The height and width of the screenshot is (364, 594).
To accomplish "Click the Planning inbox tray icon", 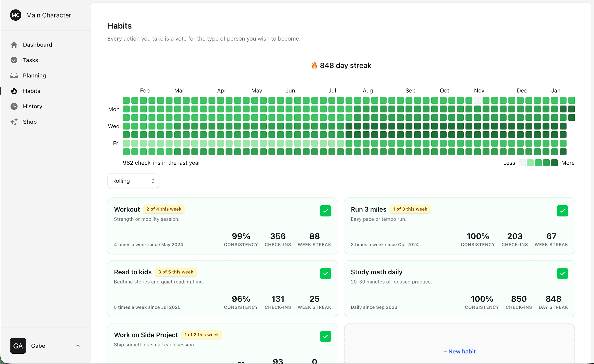I will point(14,76).
